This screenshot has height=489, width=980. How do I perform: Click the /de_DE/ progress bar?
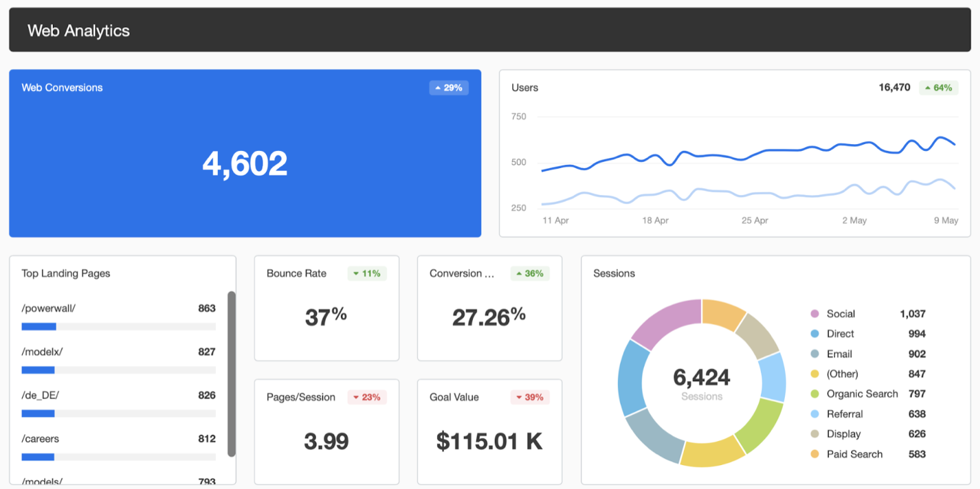[119, 413]
